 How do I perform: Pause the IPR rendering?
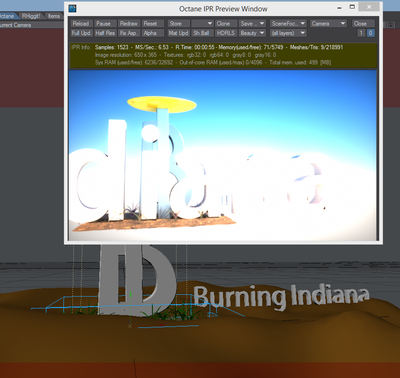(x=105, y=24)
